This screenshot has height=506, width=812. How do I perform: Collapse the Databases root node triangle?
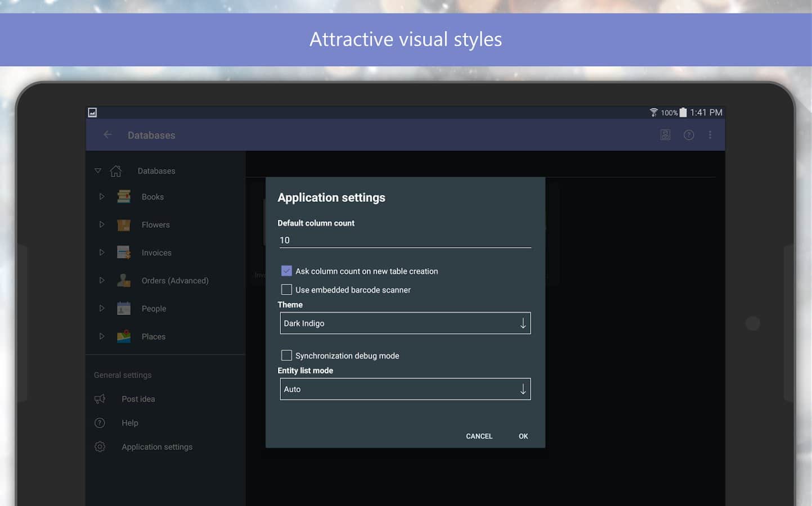98,170
